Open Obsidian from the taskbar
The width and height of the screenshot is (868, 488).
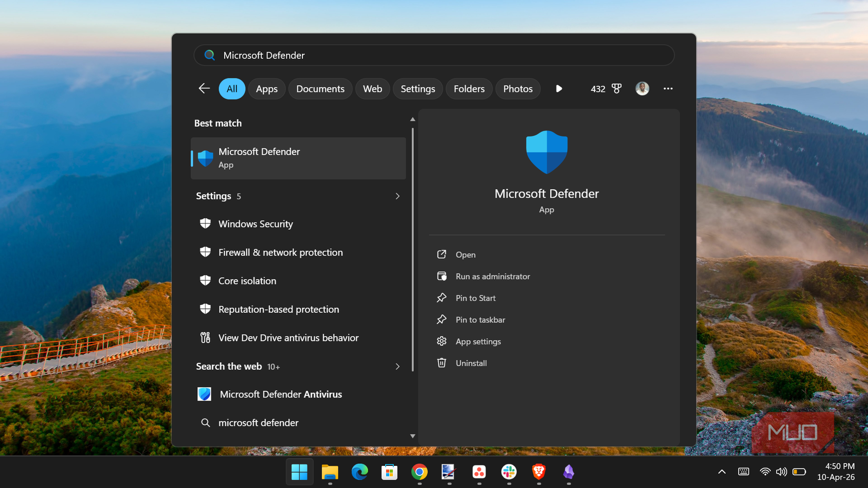click(568, 472)
